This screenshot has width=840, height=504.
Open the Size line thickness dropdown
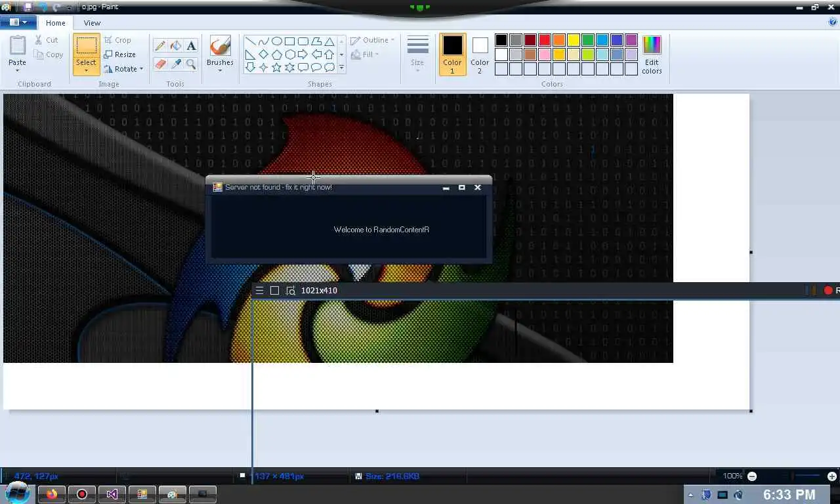point(417,54)
